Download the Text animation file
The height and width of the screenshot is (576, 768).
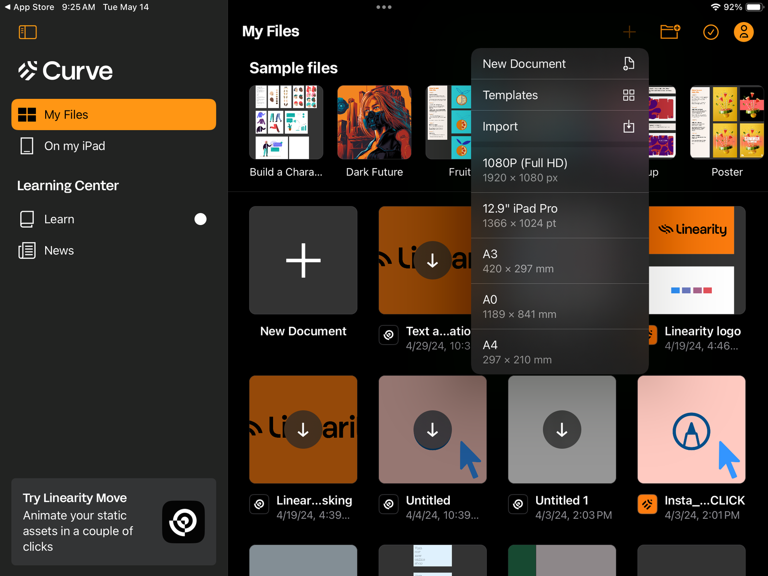click(x=432, y=260)
